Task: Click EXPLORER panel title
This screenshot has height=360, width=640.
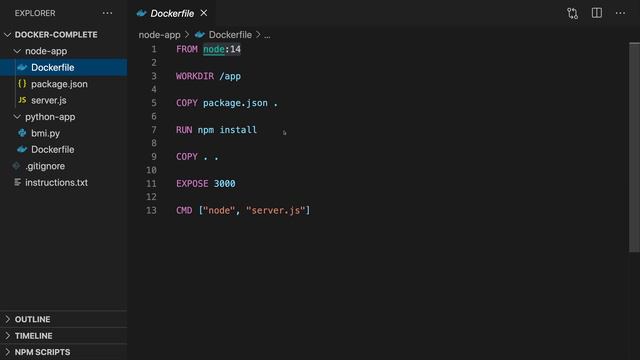Action: (x=35, y=13)
